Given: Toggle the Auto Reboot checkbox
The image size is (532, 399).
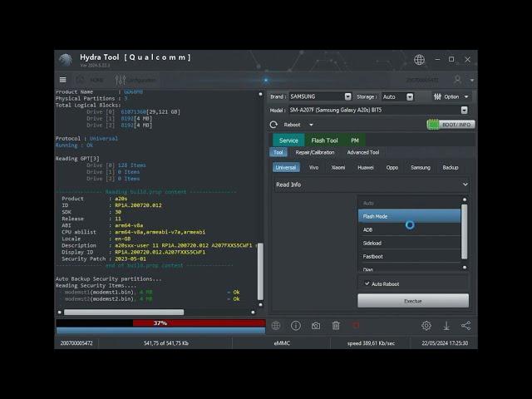Looking at the screenshot, I should (367, 283).
